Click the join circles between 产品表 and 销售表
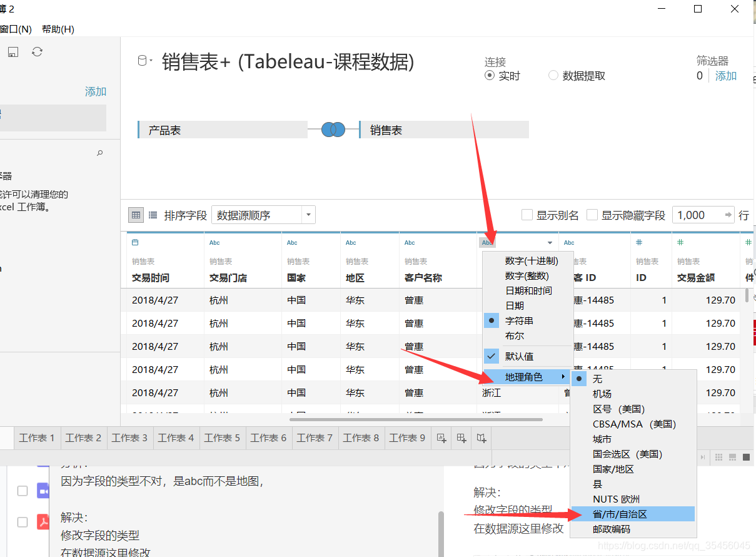 pyautogui.click(x=333, y=130)
